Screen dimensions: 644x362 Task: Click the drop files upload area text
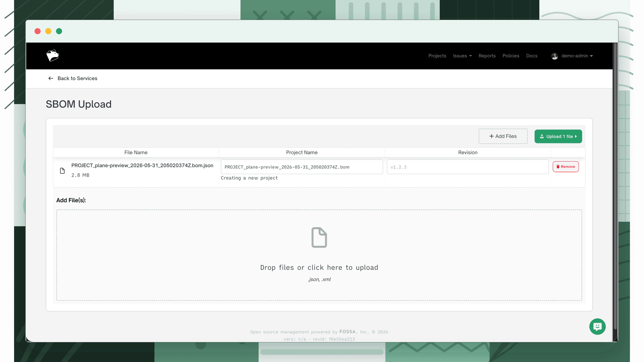pos(319,267)
